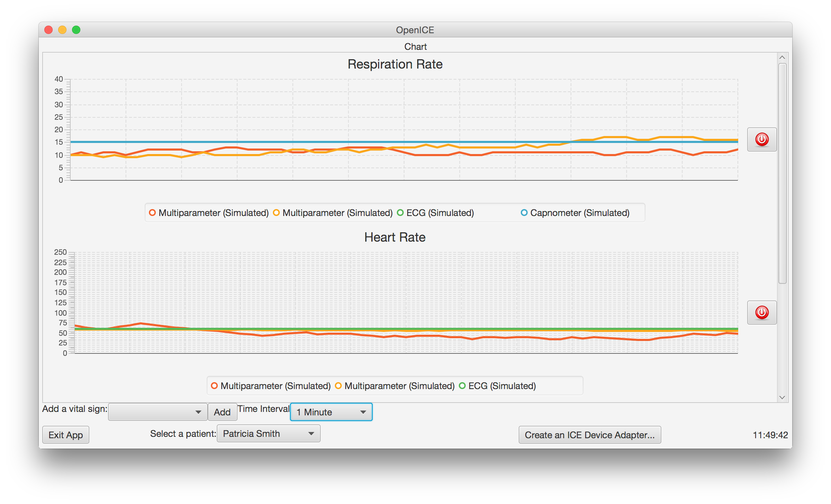
Task: Click the Respiration Rate chart title
Action: (395, 64)
